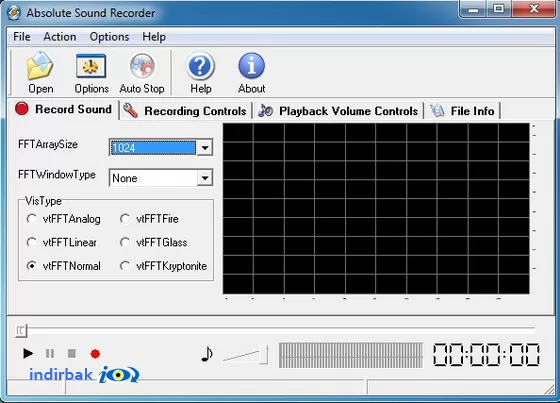Click the volume slider handle

point(263,355)
